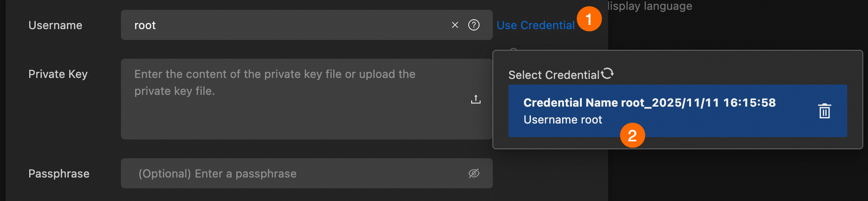The width and height of the screenshot is (868, 201).
Task: Refresh the Select Credential list
Action: 608,73
